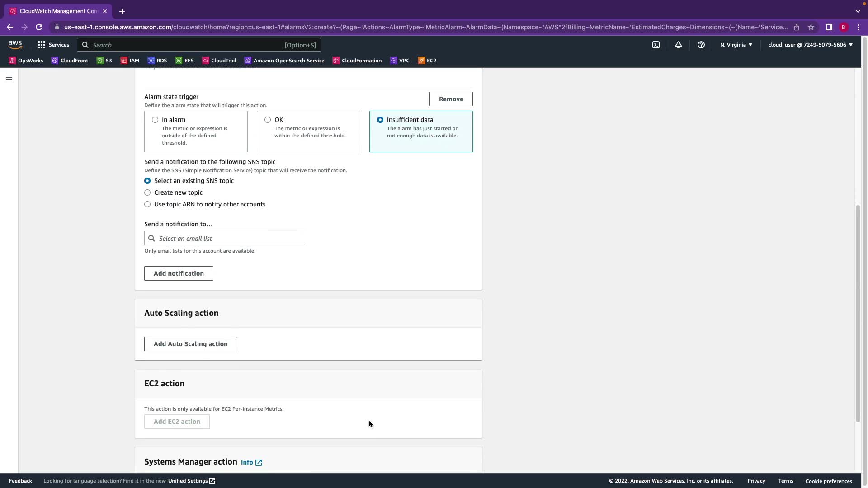Click the help question mark icon
Image resolution: width=868 pixels, height=488 pixels.
click(701, 45)
